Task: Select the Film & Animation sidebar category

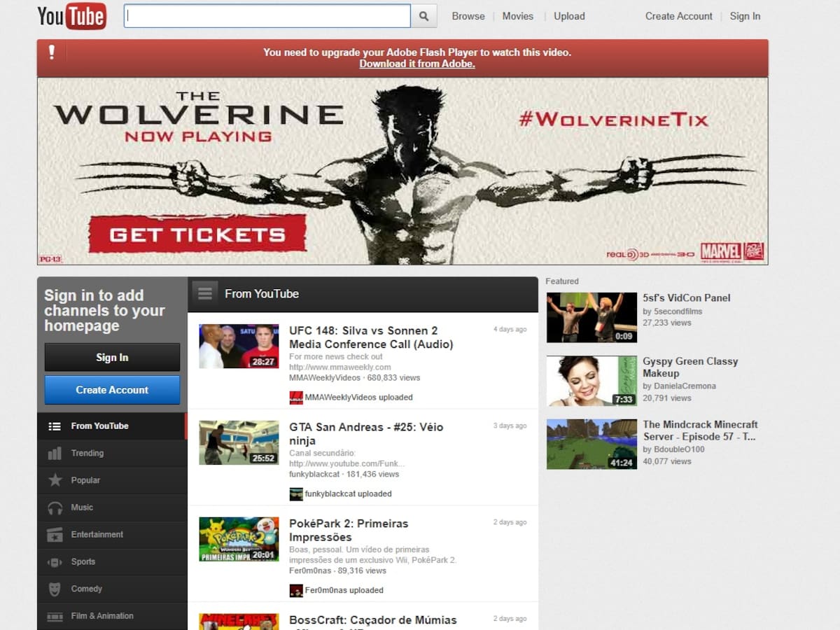Action: [x=112, y=616]
